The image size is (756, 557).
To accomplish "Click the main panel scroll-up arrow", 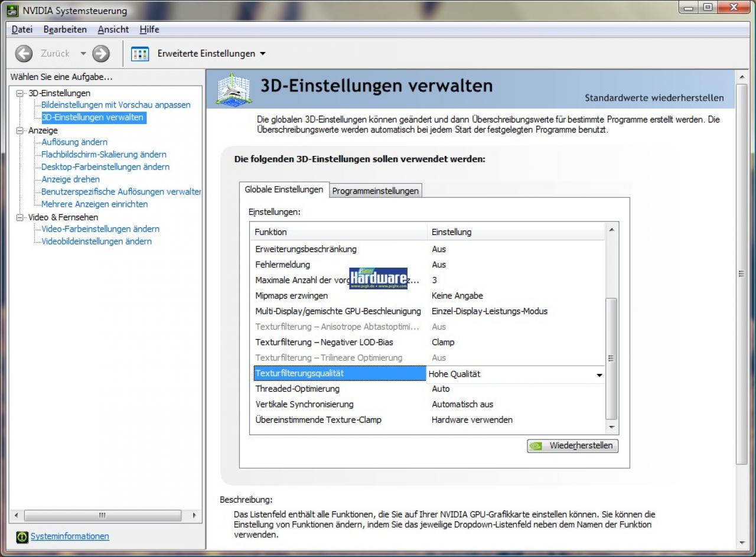I will tap(742, 76).
